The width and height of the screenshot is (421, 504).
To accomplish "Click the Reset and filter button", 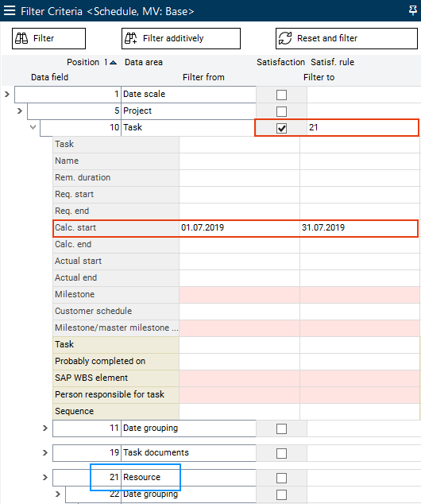I will tap(346, 39).
